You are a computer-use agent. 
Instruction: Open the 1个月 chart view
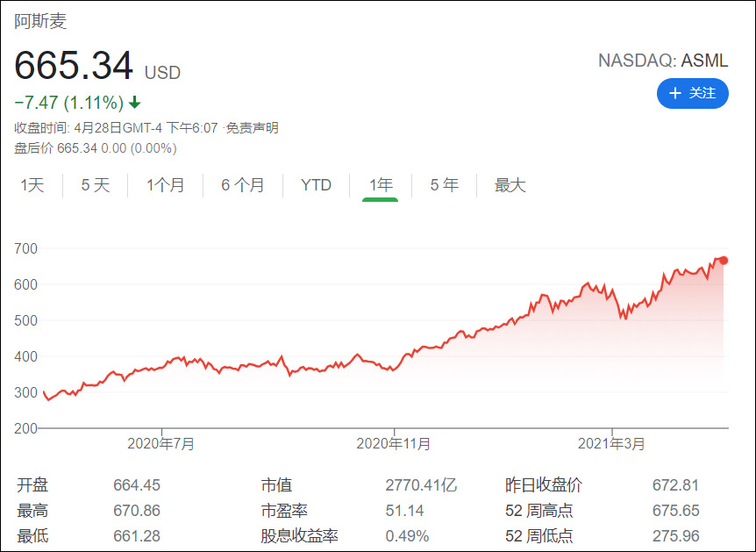click(165, 185)
